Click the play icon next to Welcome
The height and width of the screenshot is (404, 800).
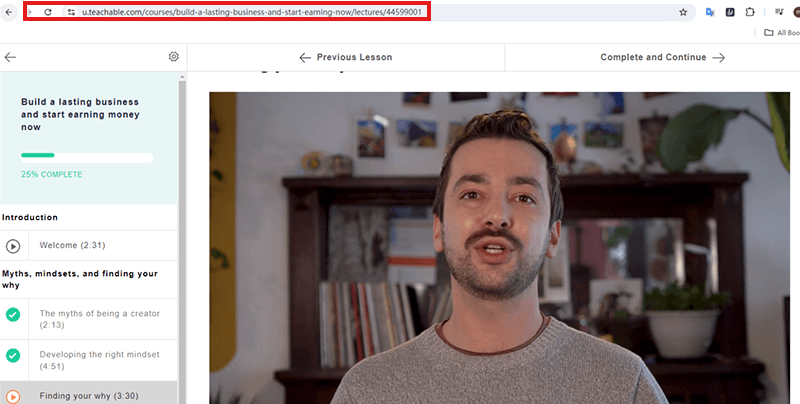point(13,246)
